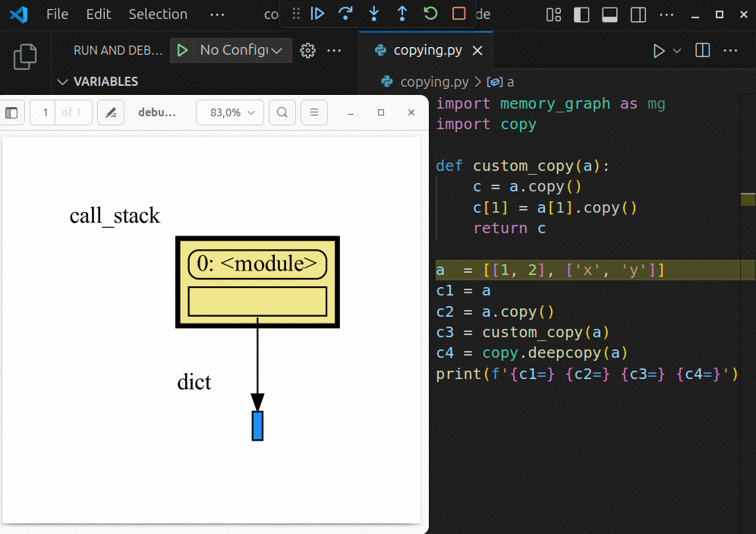Image resolution: width=756 pixels, height=534 pixels.
Task: Toggle the PDF viewer sidebar panel
Action: [11, 112]
